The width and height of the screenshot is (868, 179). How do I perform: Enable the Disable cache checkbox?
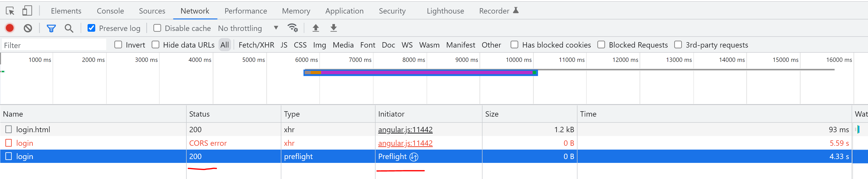(157, 28)
